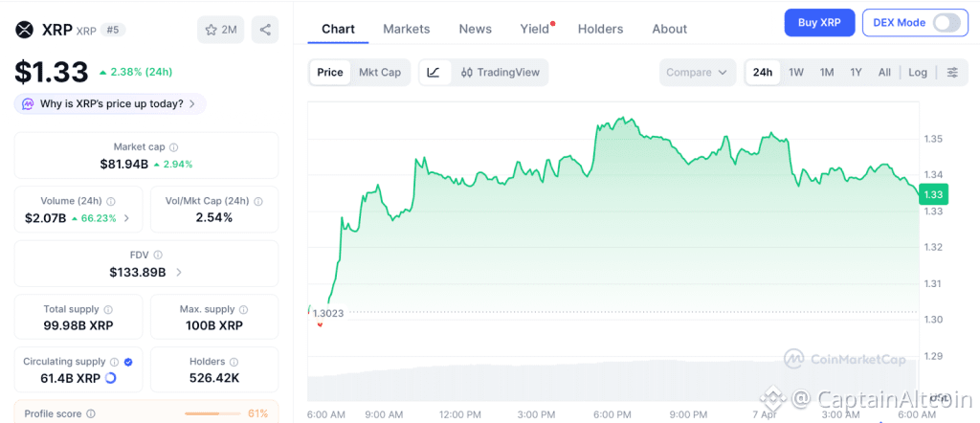Toggle the DEX Mode switch
This screenshot has width=980, height=423.
click(x=946, y=23)
